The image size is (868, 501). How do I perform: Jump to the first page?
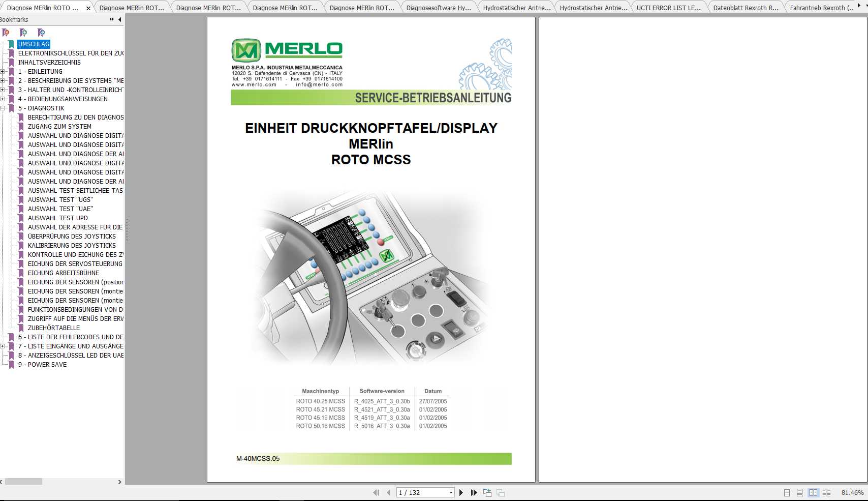[376, 492]
